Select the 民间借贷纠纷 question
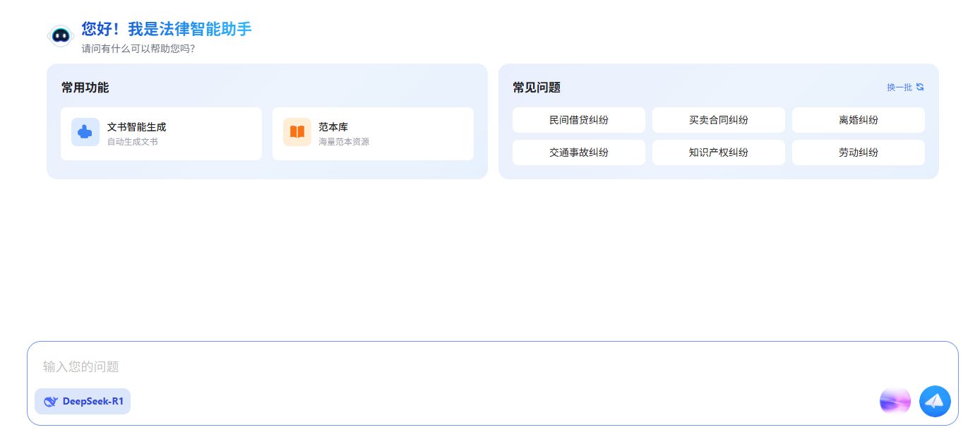Image resolution: width=980 pixels, height=437 pixels. click(x=578, y=120)
